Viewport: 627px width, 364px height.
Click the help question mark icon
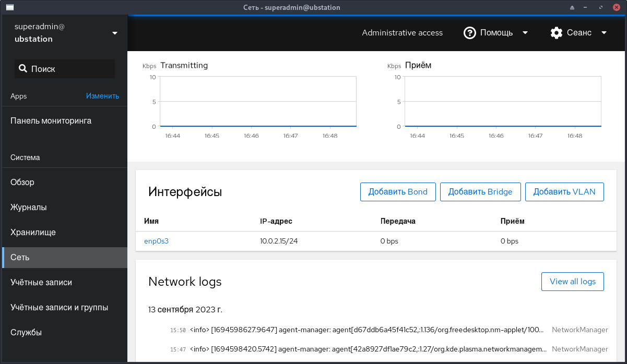470,33
